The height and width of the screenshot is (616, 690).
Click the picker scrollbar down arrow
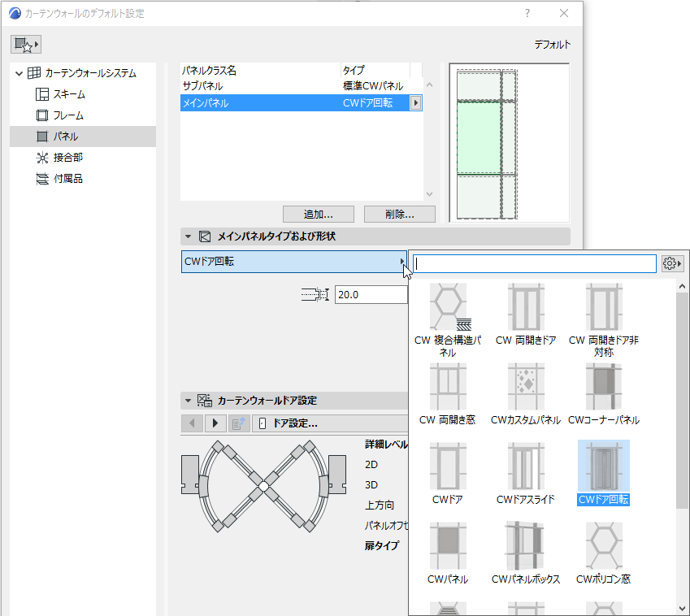coord(682,609)
